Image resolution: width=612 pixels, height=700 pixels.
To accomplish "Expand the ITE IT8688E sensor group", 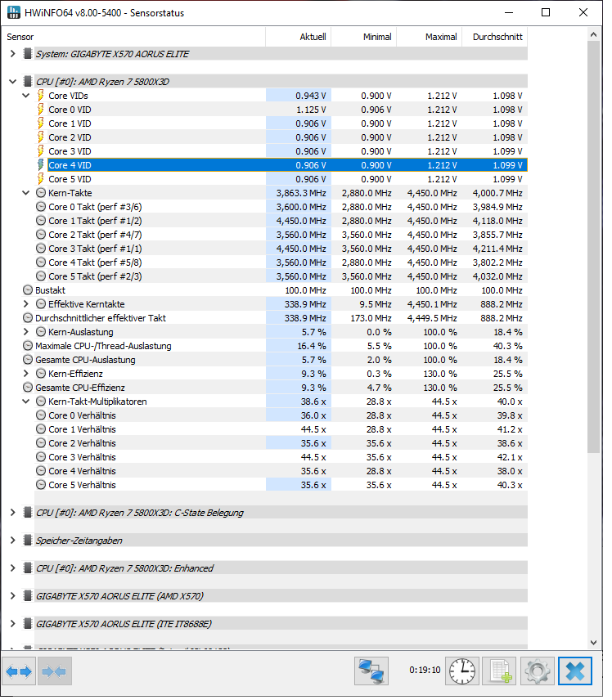I will [13, 626].
